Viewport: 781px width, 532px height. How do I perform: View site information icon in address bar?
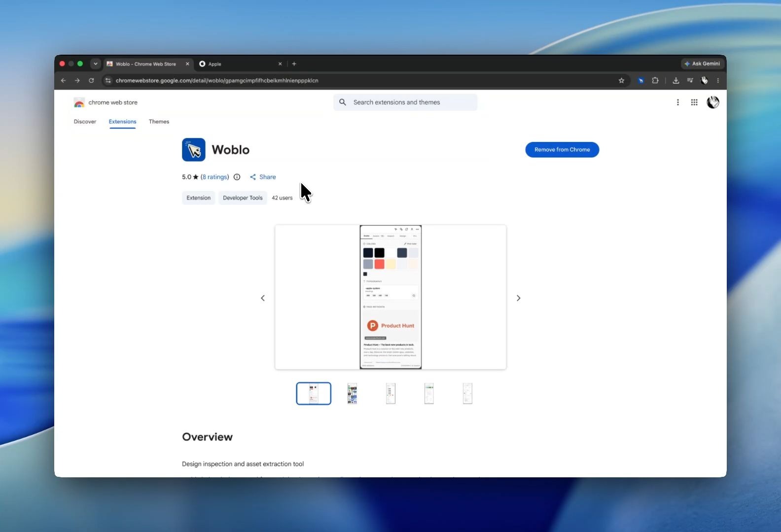click(x=108, y=80)
